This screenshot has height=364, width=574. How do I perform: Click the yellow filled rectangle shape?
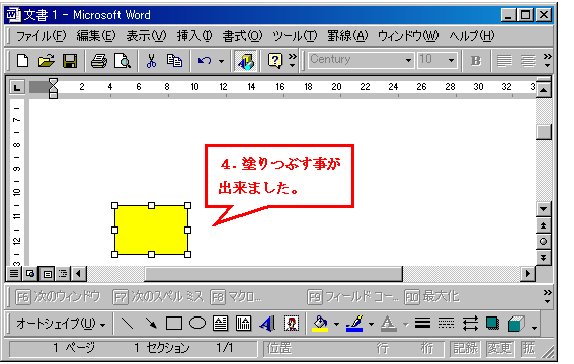(x=151, y=230)
